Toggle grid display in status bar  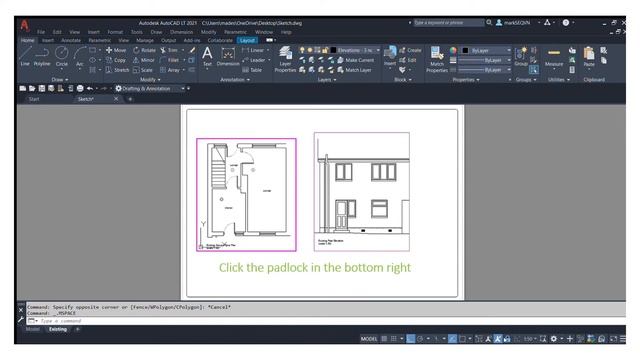click(x=384, y=338)
